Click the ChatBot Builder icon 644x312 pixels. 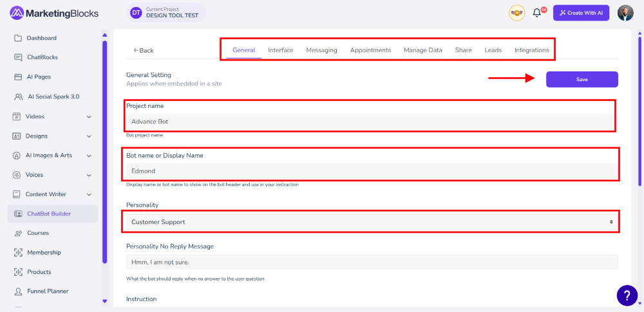tap(18, 214)
